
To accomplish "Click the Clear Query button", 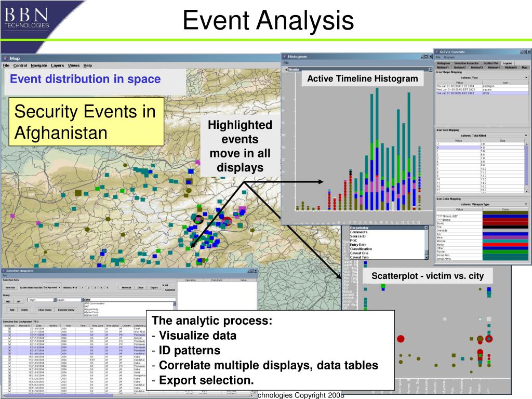I will pos(45,310).
